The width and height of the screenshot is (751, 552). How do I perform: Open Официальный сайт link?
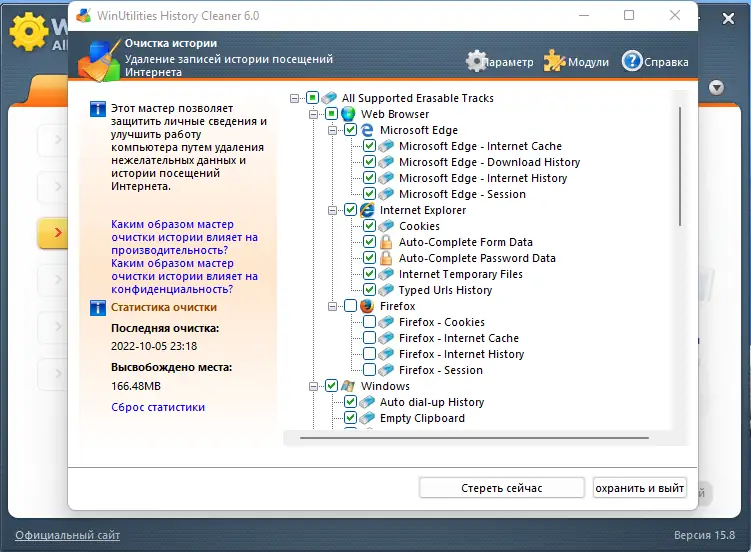coord(68,535)
